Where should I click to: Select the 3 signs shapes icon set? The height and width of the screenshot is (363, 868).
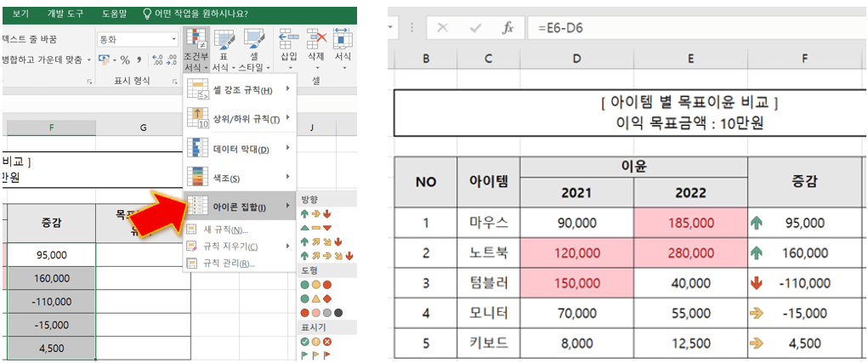(x=315, y=298)
